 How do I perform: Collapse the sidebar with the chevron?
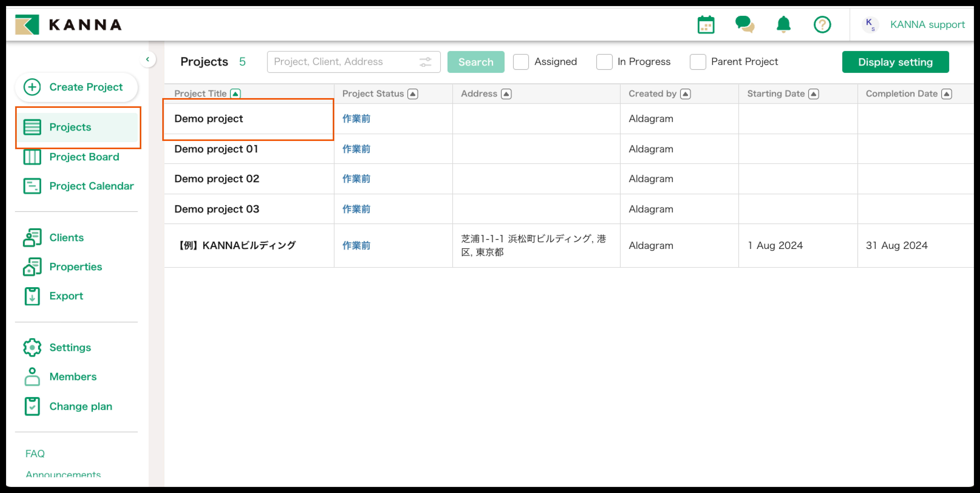coord(148,59)
